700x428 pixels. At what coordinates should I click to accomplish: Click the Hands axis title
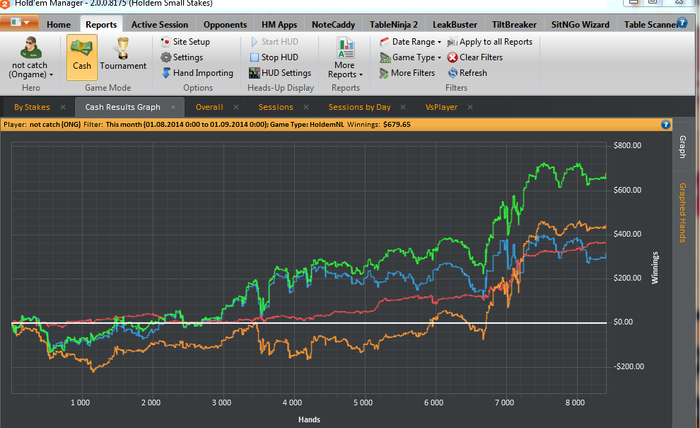point(309,420)
